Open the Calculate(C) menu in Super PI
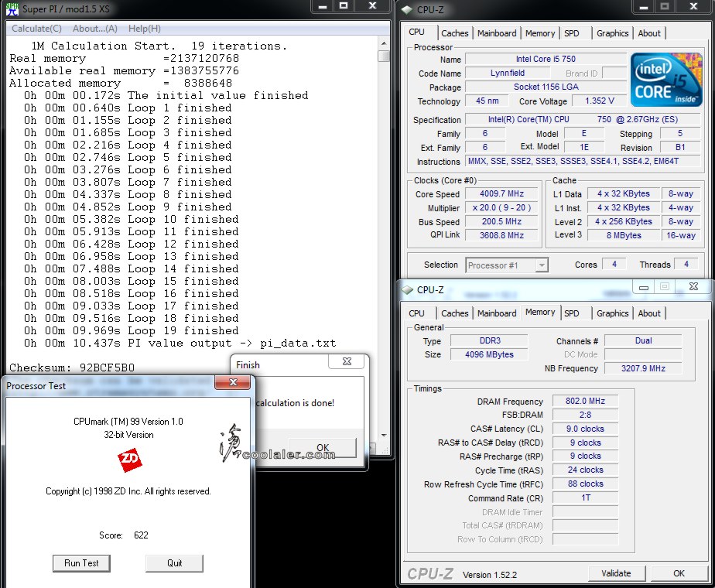The width and height of the screenshot is (715, 588). 36,29
